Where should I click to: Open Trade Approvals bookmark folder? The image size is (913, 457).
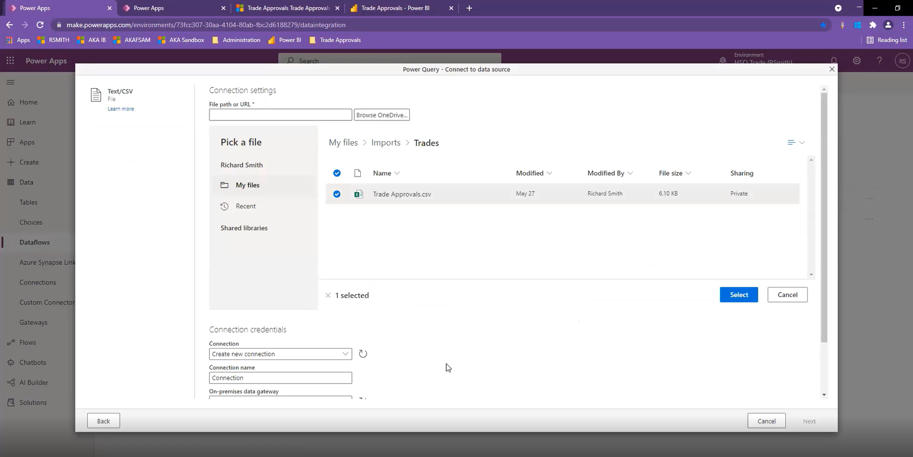point(335,40)
